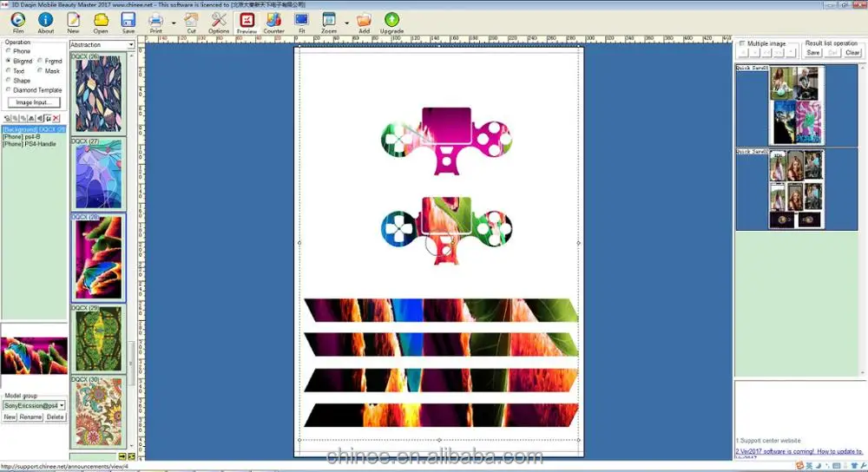Choose the DQCX (28) thumbnail
Viewport: 868px width, 472px height.
(x=99, y=259)
